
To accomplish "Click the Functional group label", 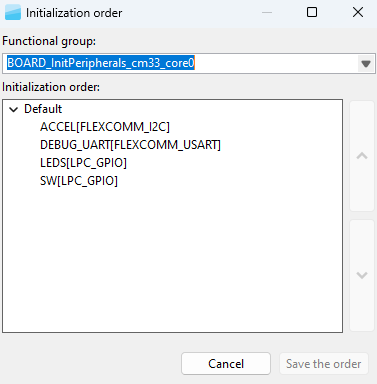I will tap(49, 41).
